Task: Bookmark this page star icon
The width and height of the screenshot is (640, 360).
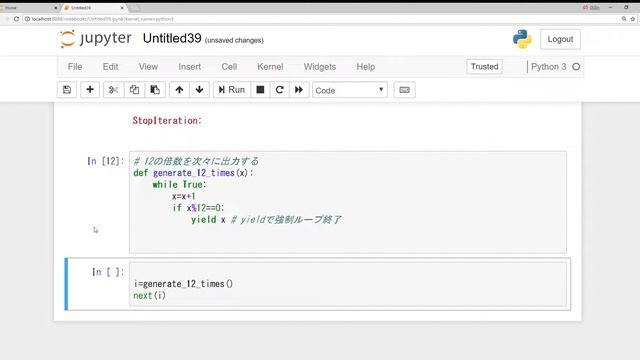Action: tap(633, 19)
